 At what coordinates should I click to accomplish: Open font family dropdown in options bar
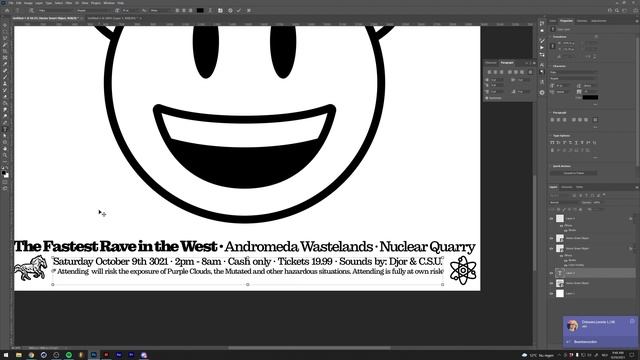coord(57,10)
